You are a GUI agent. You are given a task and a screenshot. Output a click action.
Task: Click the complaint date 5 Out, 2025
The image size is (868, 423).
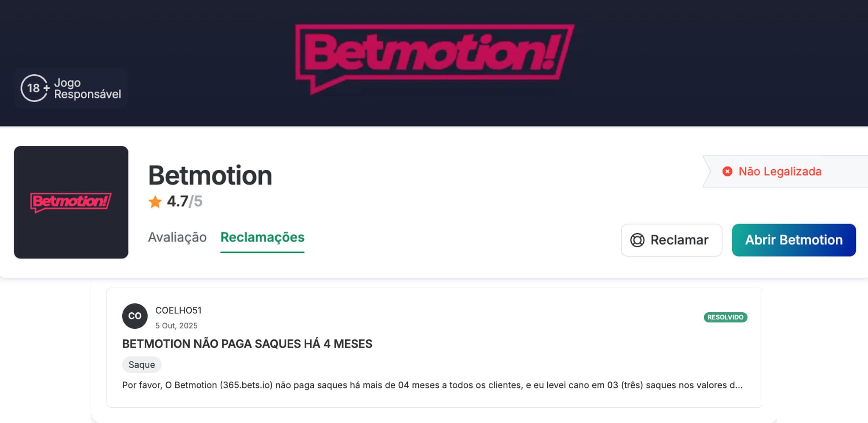pos(175,325)
